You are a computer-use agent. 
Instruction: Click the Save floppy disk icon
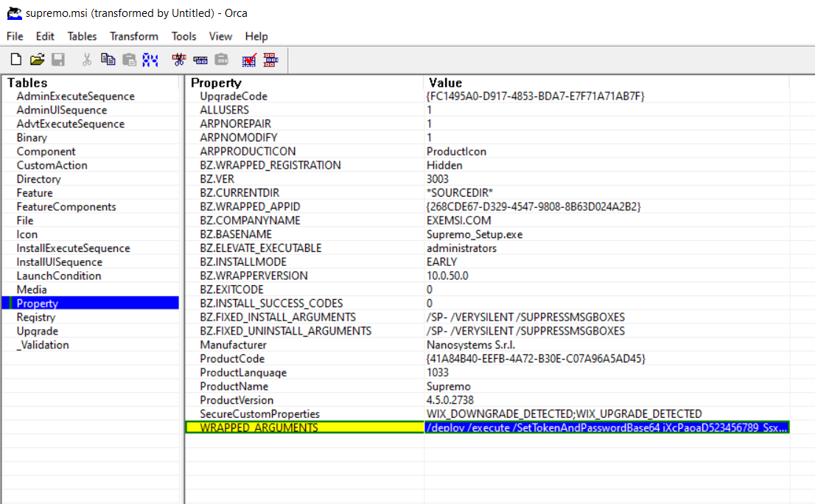click(x=58, y=60)
